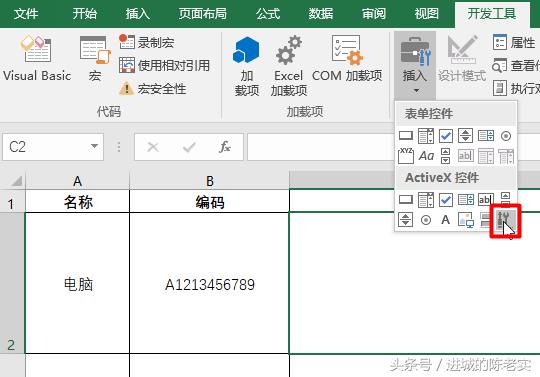Select ActiveX Label A control
Image resolution: width=540 pixels, height=377 pixels.
(445, 219)
